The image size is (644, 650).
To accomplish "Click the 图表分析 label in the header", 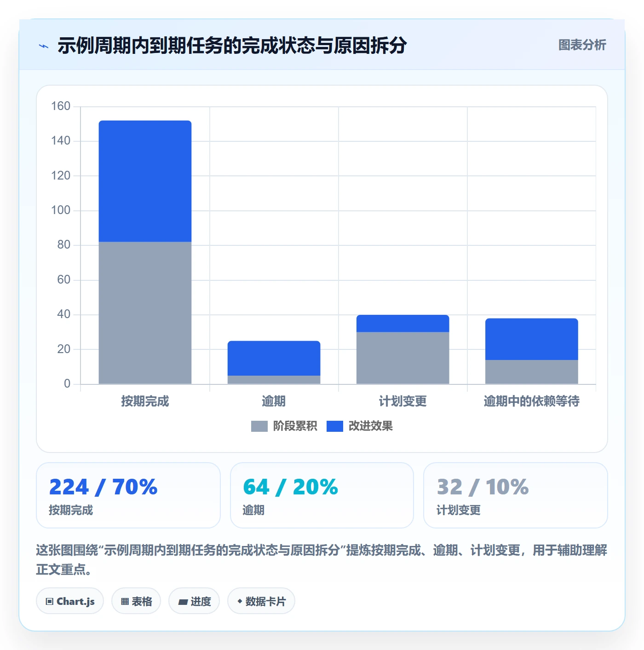I will point(582,45).
